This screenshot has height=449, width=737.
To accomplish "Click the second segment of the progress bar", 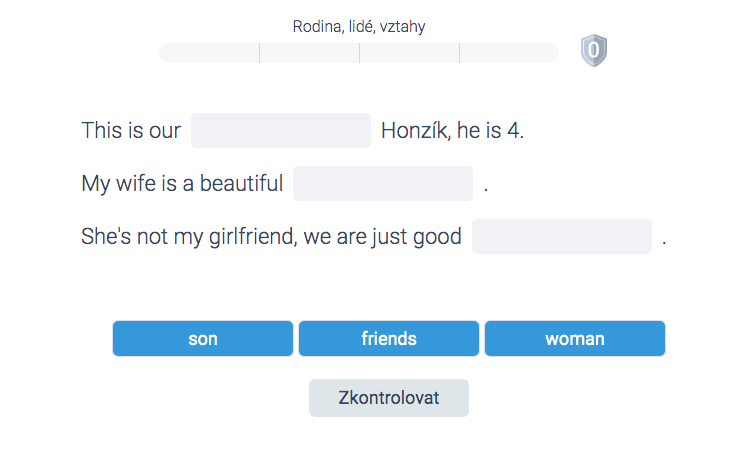I will click(309, 53).
